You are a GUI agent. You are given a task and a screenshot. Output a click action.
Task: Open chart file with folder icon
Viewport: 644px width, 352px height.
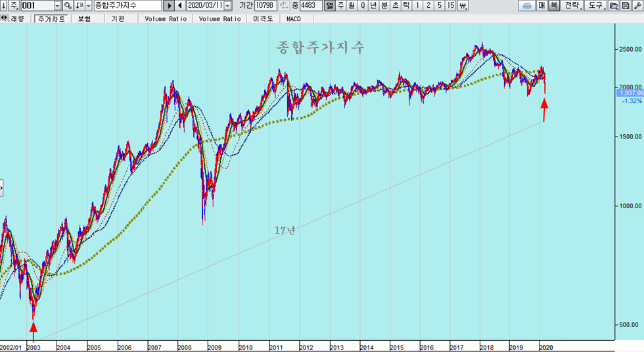click(x=613, y=5)
